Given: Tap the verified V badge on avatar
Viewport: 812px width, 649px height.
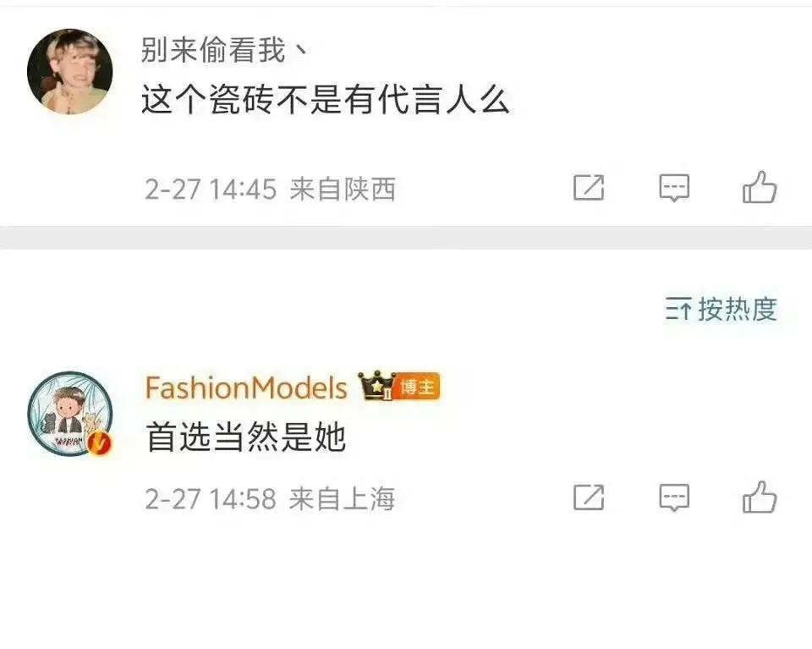Looking at the screenshot, I should 100,443.
